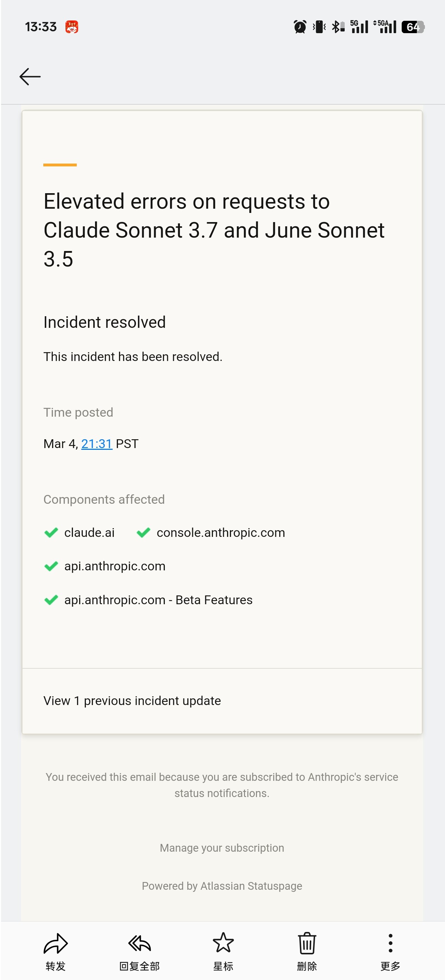This screenshot has width=445, height=980.
Task: Open Manage your subscription link
Action: (x=222, y=848)
